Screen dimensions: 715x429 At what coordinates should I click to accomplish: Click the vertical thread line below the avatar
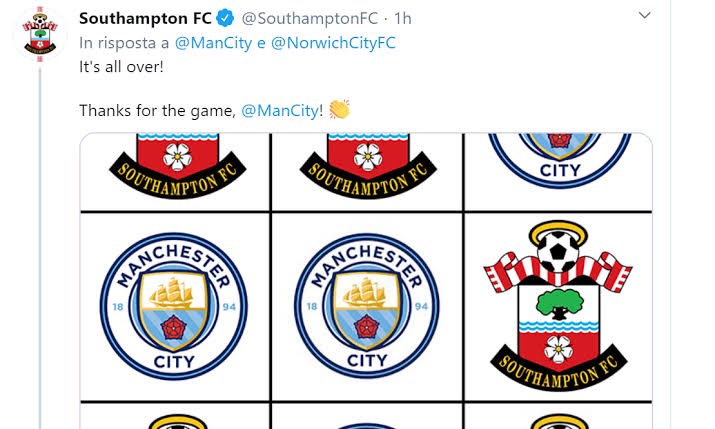[40, 250]
